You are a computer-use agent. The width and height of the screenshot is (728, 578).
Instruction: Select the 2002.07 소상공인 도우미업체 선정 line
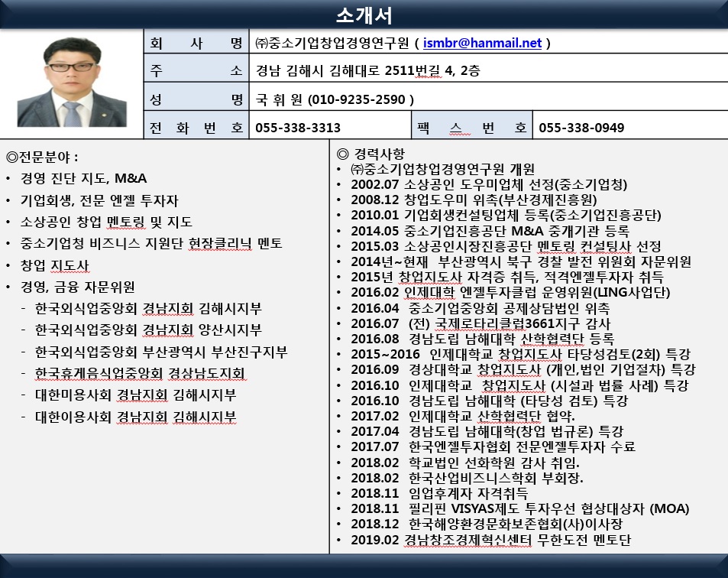(489, 184)
